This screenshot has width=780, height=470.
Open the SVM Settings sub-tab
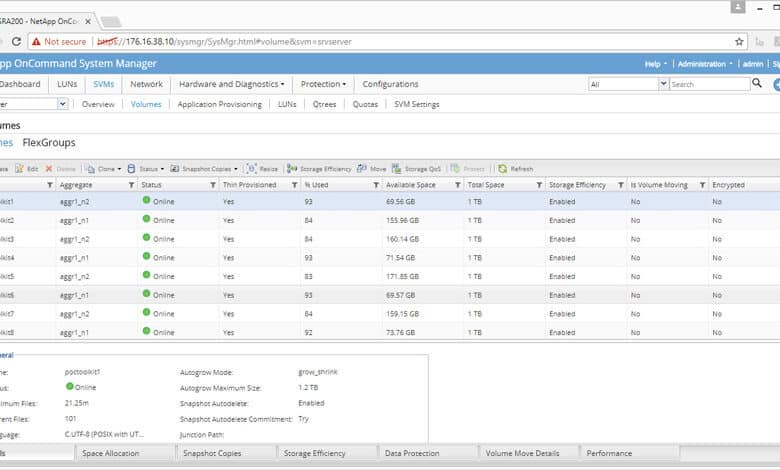(x=417, y=104)
